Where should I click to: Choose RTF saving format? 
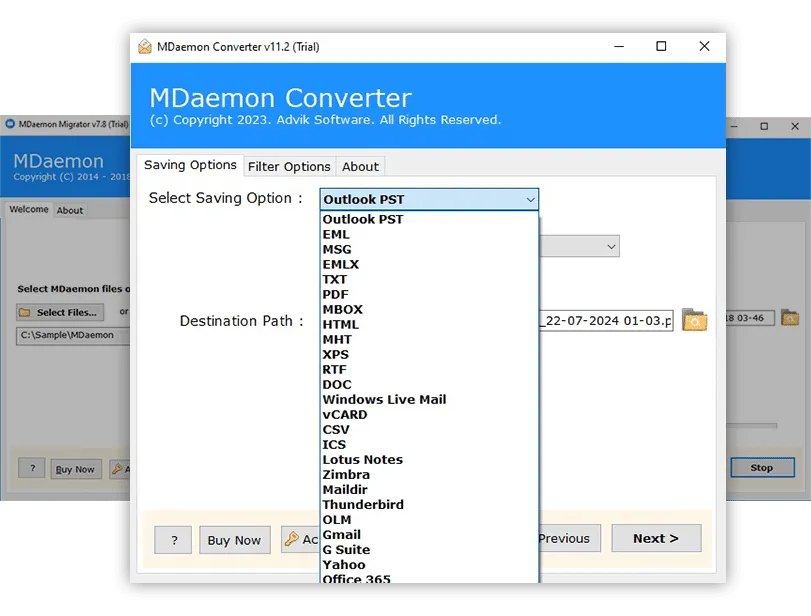tap(429, 369)
